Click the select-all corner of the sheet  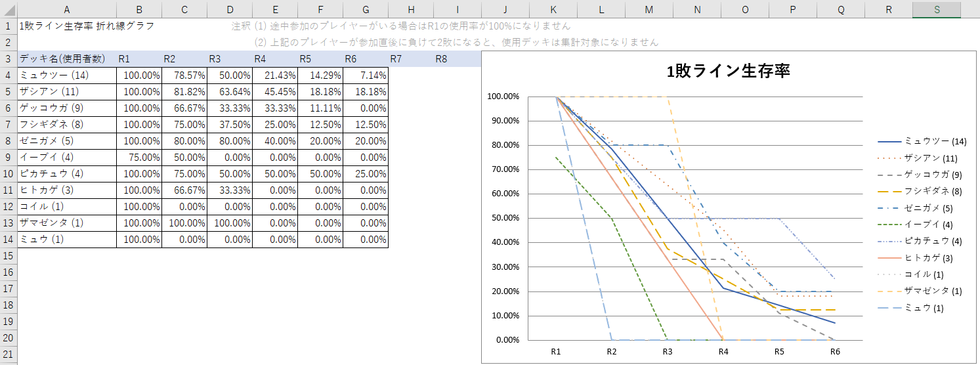pyautogui.click(x=9, y=9)
